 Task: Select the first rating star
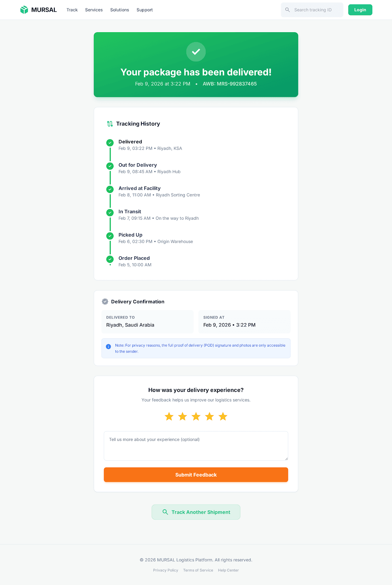pyautogui.click(x=169, y=416)
